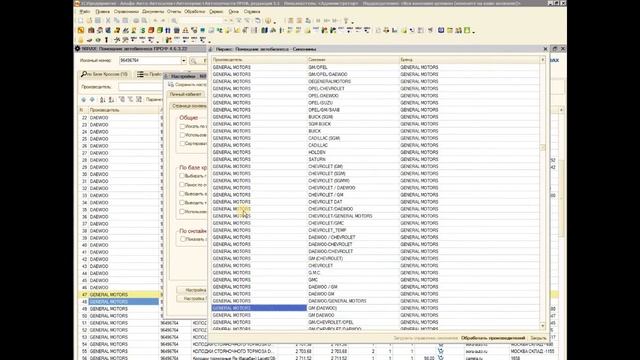
Task: Click the Производитель column header in synonyms list
Action: click(x=258, y=60)
